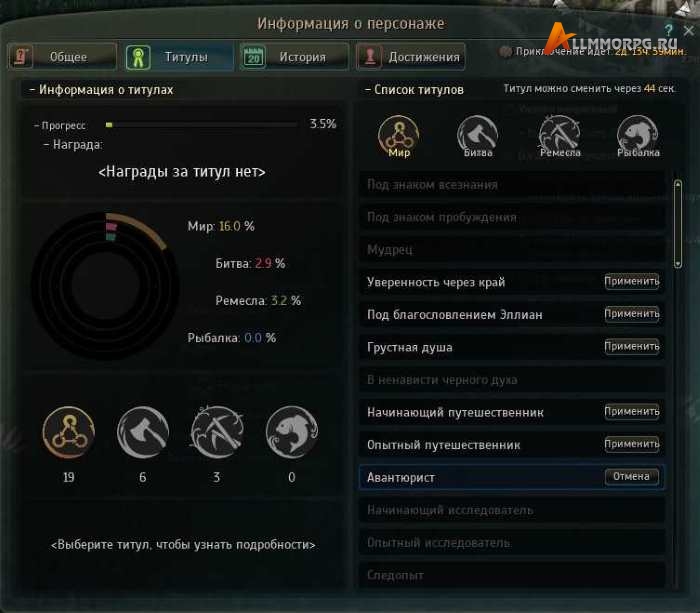Apply the Опытный путешественник title
700x613 pixels.
point(631,444)
